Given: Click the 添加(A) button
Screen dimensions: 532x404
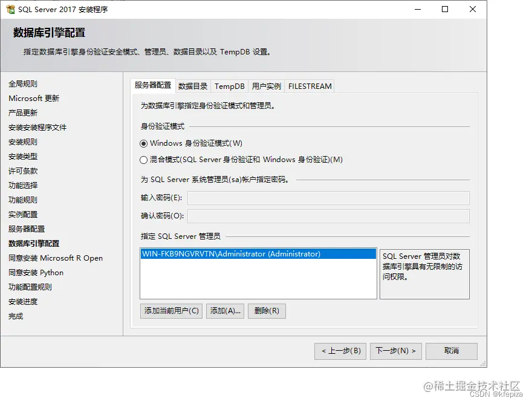Looking at the screenshot, I should [225, 311].
